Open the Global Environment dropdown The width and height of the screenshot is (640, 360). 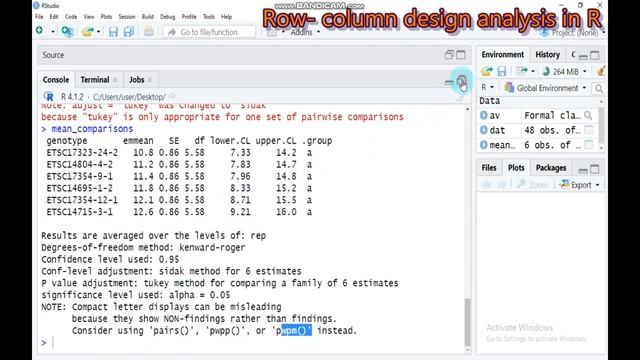[545, 88]
